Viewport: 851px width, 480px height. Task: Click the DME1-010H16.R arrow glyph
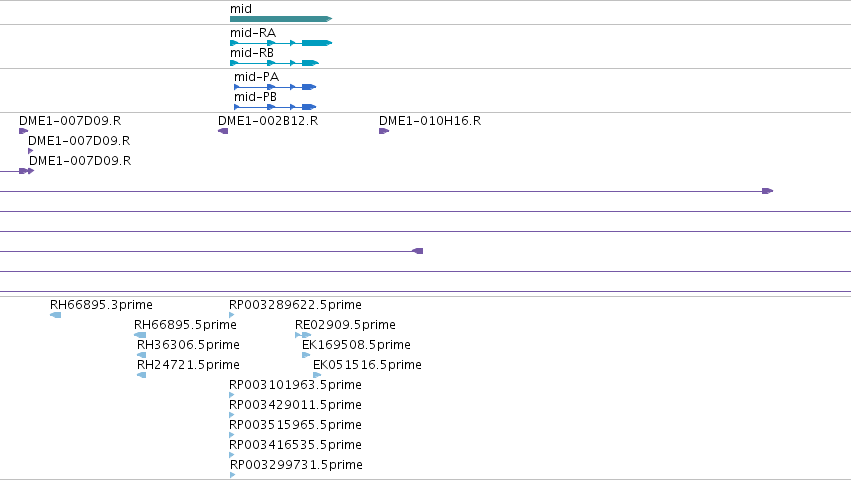(x=384, y=131)
